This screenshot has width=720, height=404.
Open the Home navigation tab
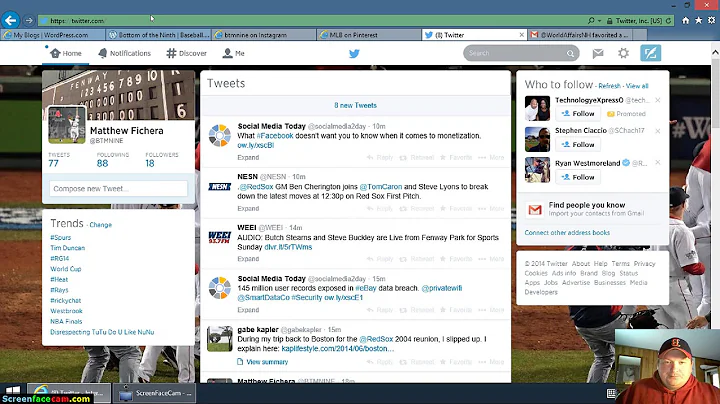tap(66, 53)
